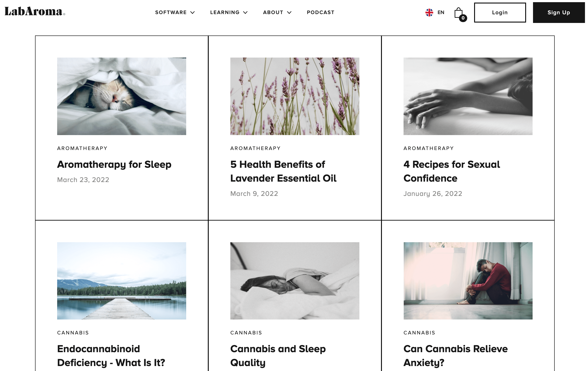Go to the LabAroma logo homepage

35,11
